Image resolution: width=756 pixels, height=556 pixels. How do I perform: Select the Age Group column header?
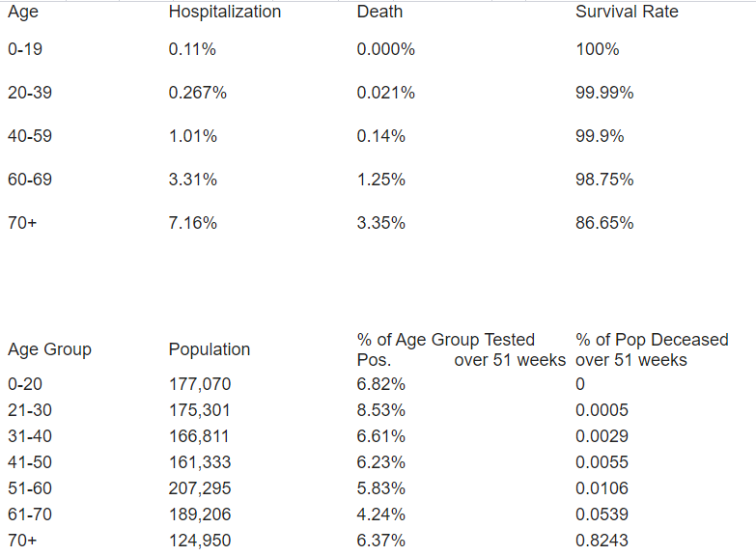point(49,350)
